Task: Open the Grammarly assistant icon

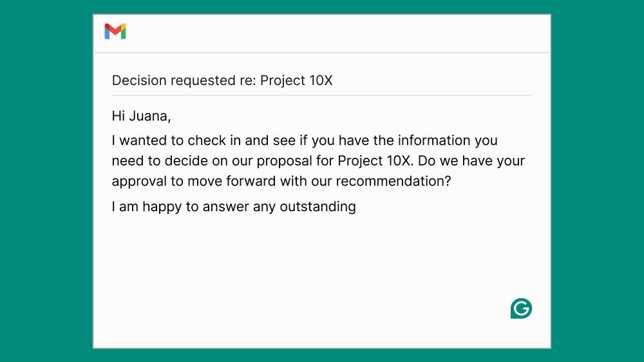Action: [521, 309]
